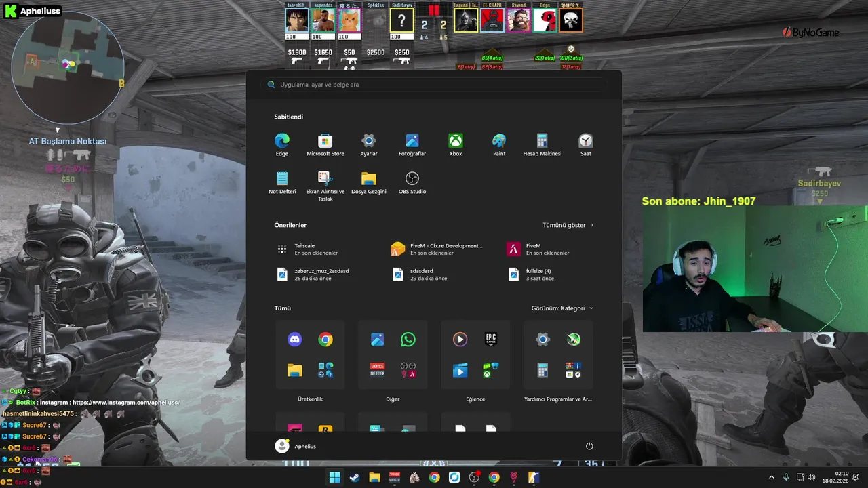Launch OBS Studio
Image resolution: width=868 pixels, height=488 pixels.
(x=412, y=183)
